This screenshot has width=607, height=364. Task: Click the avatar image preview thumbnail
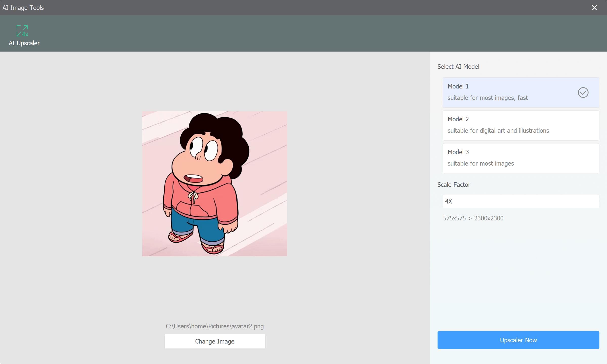coord(214,184)
